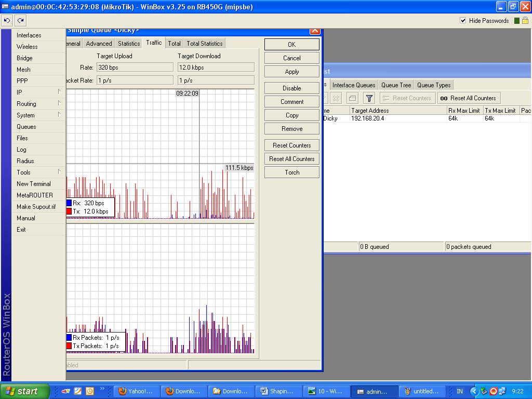Open the Log menu item
Viewport: 532px width, 399px height.
[21, 150]
